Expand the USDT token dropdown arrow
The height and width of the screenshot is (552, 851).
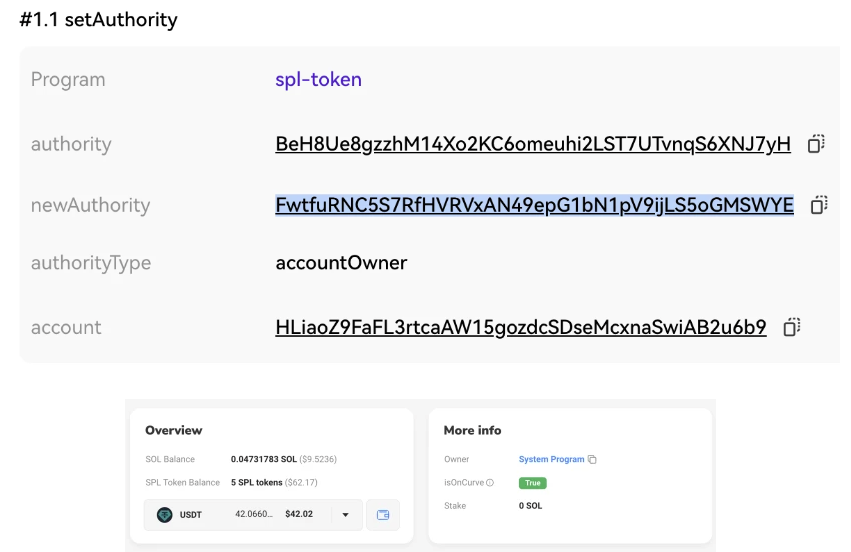pyautogui.click(x=345, y=515)
